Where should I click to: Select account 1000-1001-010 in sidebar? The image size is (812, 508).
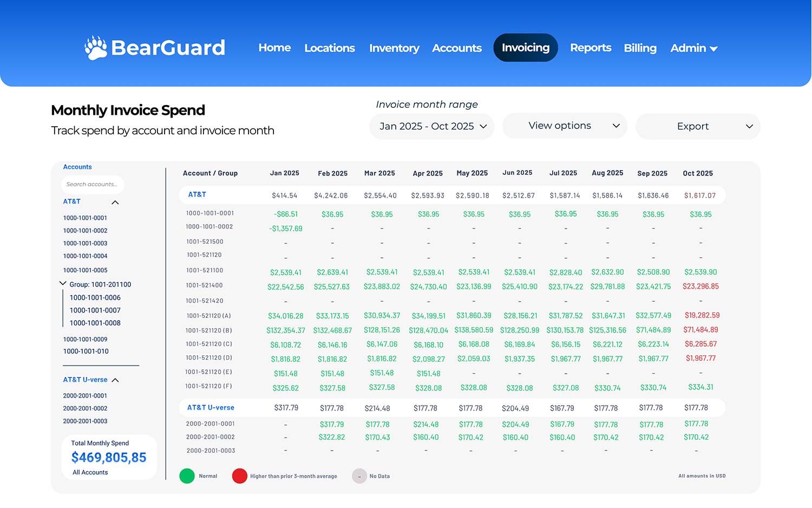[x=86, y=351]
